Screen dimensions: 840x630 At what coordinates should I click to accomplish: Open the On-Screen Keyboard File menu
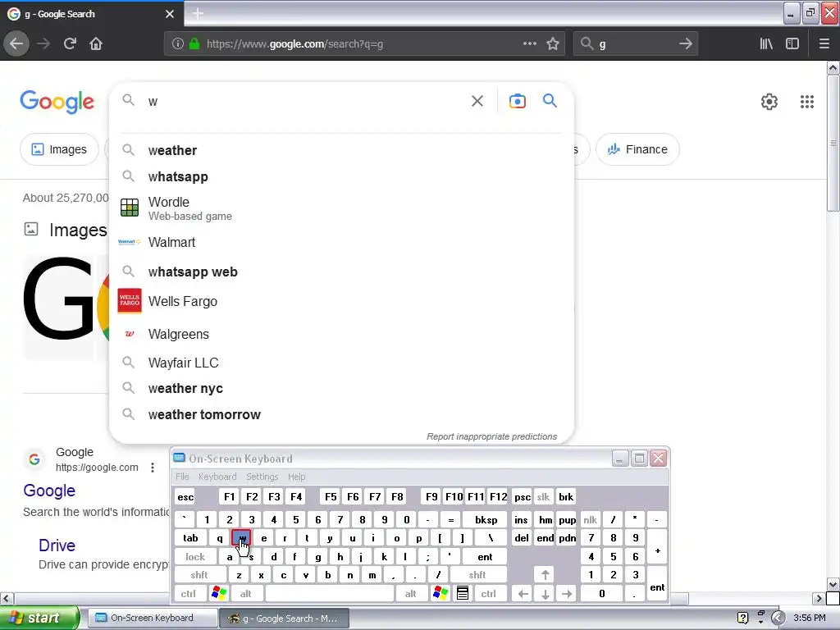click(182, 477)
